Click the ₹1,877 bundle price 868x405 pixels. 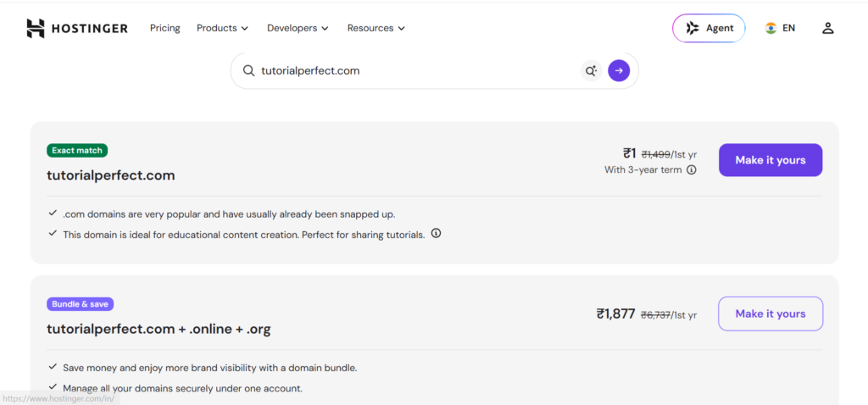tap(615, 314)
